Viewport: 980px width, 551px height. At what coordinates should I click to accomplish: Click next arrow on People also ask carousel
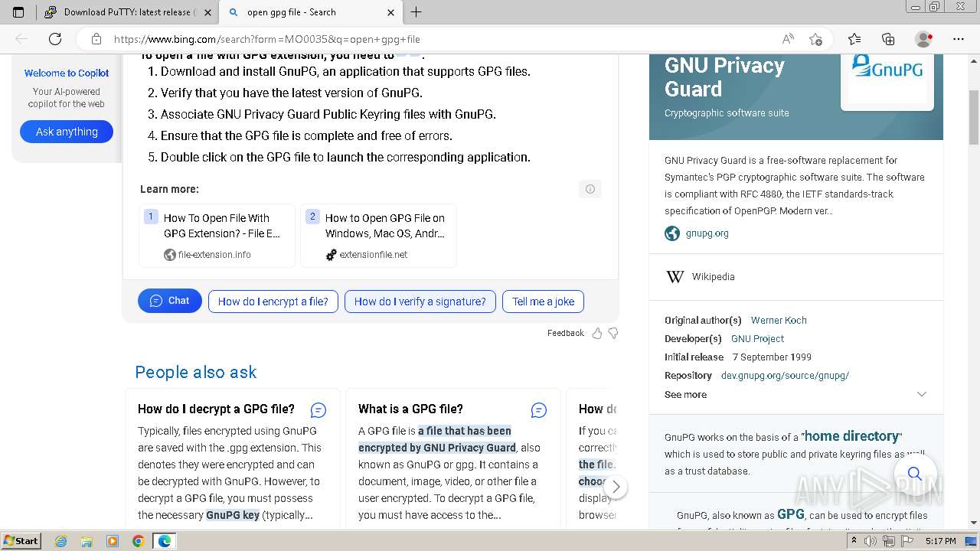tap(616, 487)
